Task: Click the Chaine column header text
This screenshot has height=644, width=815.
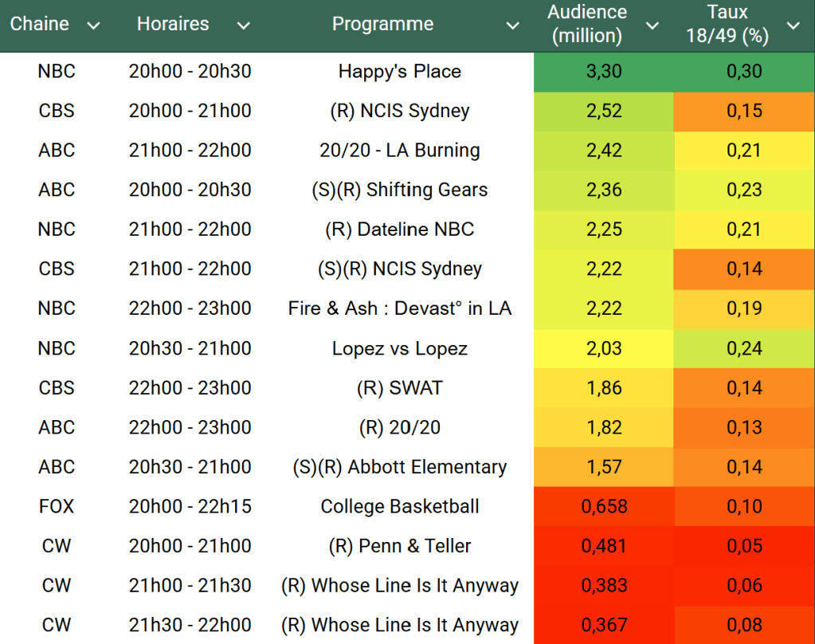Action: click(40, 25)
